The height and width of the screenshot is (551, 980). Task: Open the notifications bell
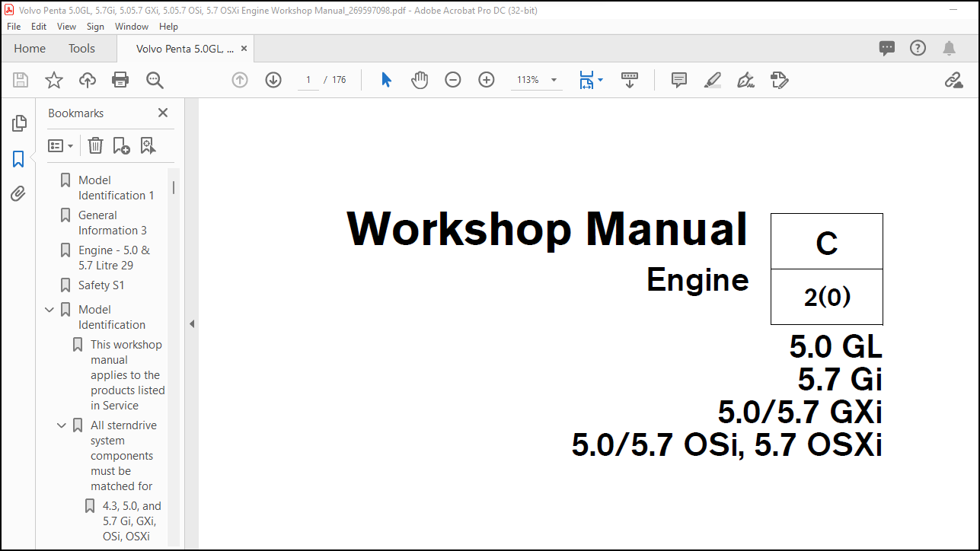(949, 48)
